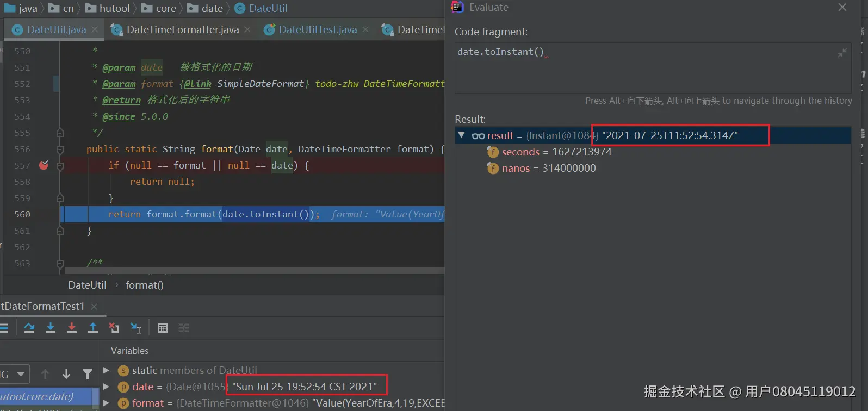Close the DateUtilTest.java tab
The image size is (868, 411).
(x=365, y=29)
